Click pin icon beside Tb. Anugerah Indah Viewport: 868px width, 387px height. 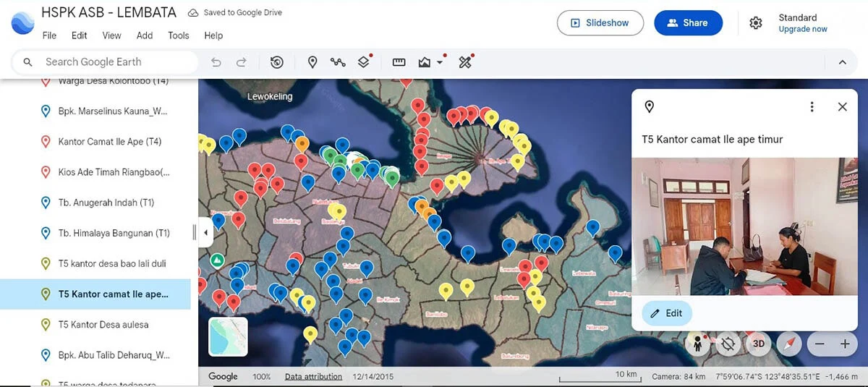coord(45,203)
